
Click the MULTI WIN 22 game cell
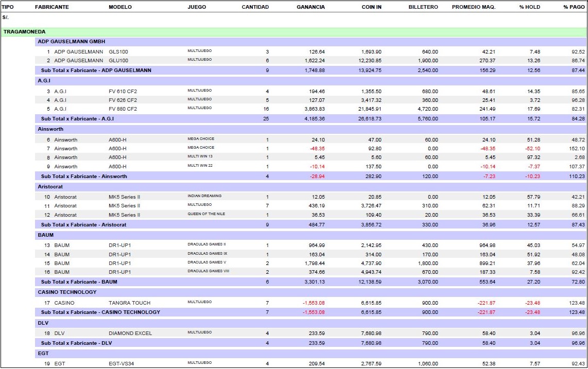200,165
